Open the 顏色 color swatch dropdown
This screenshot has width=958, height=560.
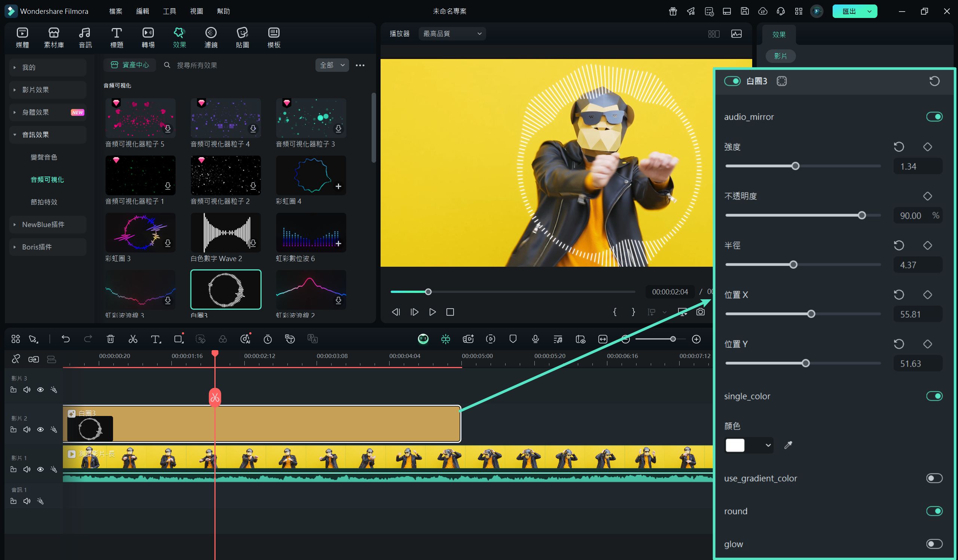[x=748, y=445]
